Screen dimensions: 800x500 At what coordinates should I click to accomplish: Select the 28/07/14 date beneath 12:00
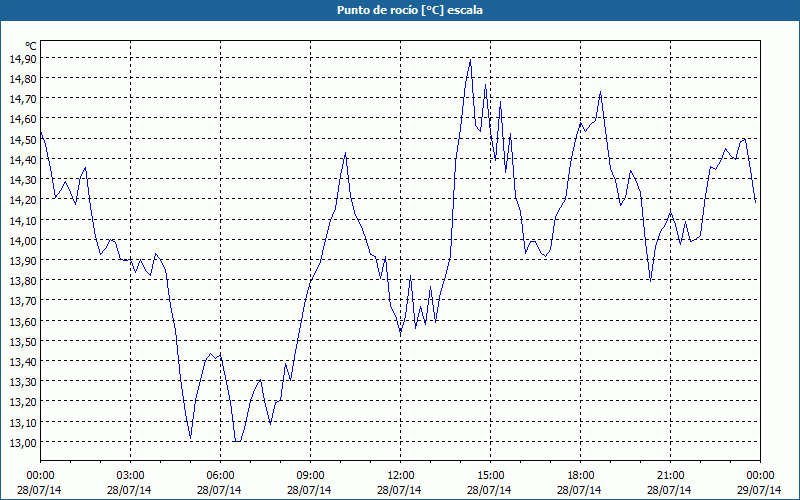click(x=399, y=490)
